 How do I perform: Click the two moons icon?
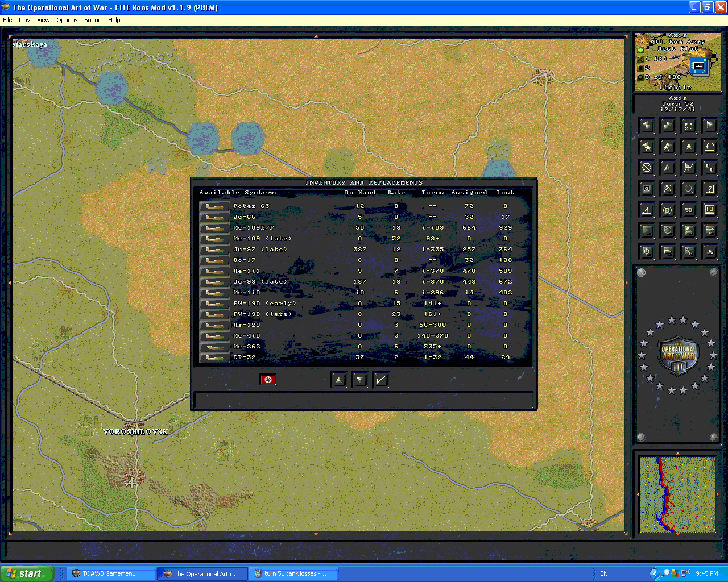coord(709,168)
